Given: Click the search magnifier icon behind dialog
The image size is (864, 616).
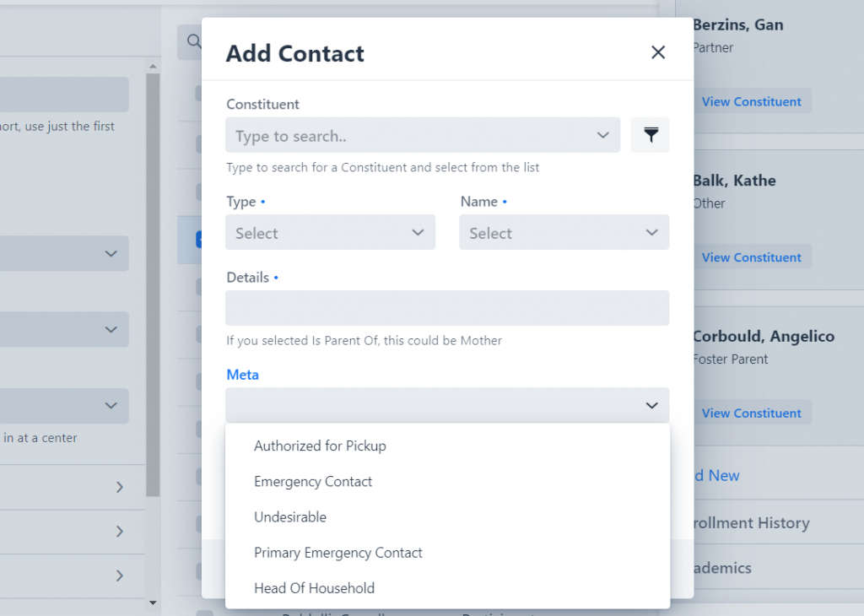Looking at the screenshot, I should pyautogui.click(x=193, y=41).
